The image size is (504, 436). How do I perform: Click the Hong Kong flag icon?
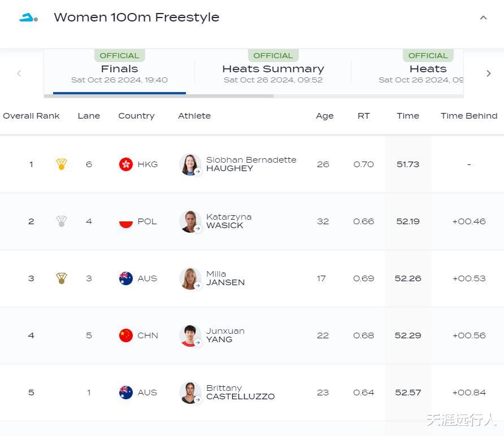pos(126,164)
